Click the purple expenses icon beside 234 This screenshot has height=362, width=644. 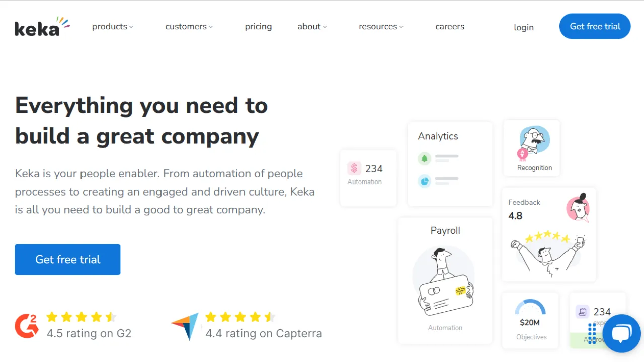pyautogui.click(x=582, y=312)
